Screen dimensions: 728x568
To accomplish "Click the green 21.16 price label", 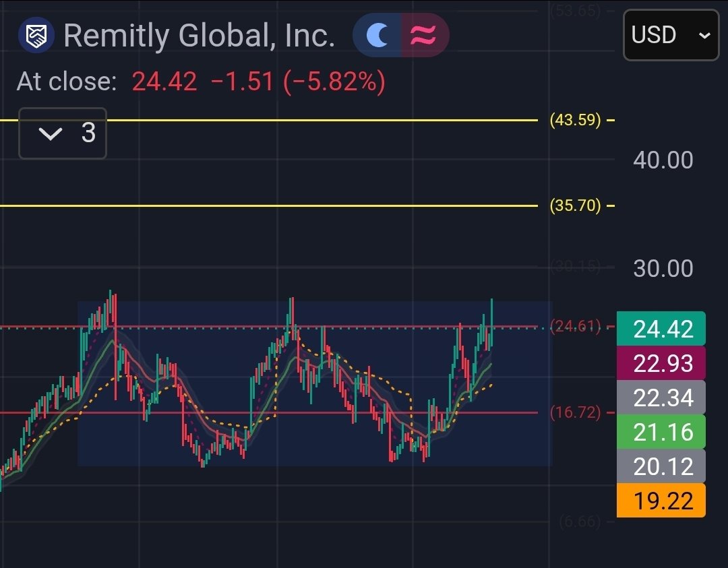I will click(661, 432).
